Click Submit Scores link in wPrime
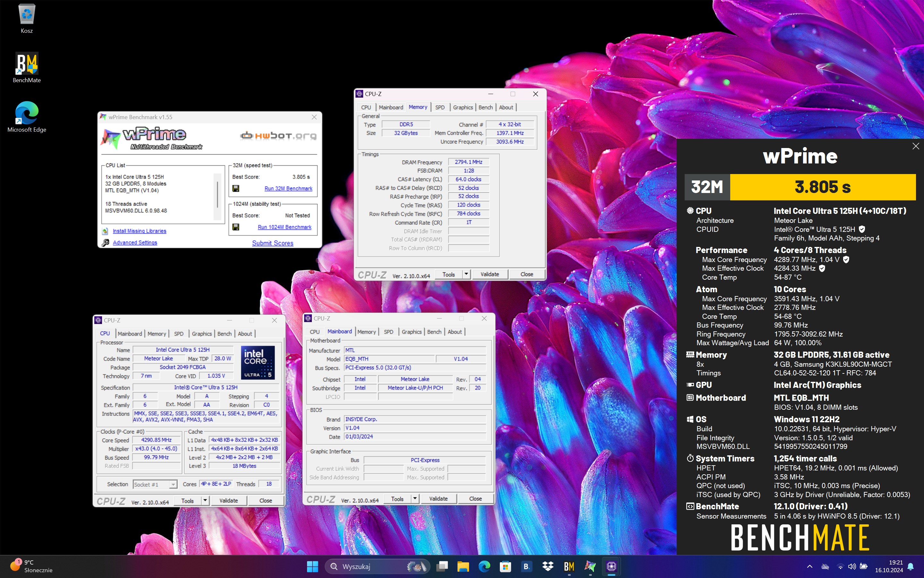The width and height of the screenshot is (924, 578). point(273,243)
